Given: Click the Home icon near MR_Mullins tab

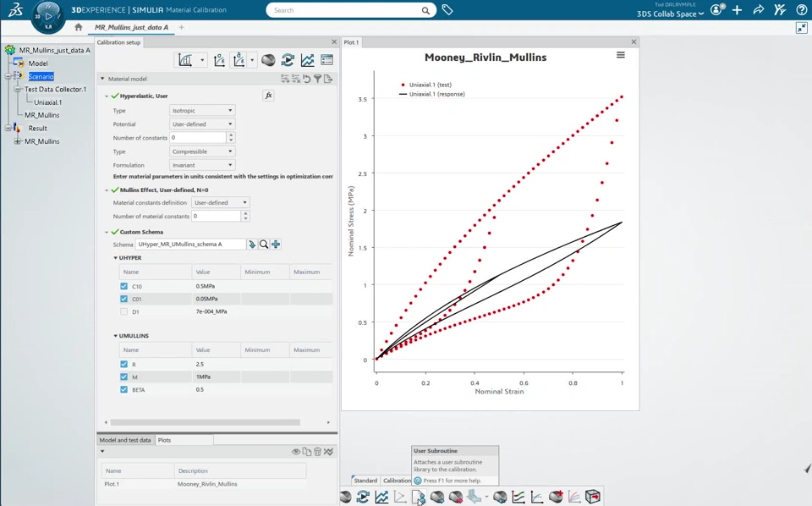Looking at the screenshot, I should (78, 27).
